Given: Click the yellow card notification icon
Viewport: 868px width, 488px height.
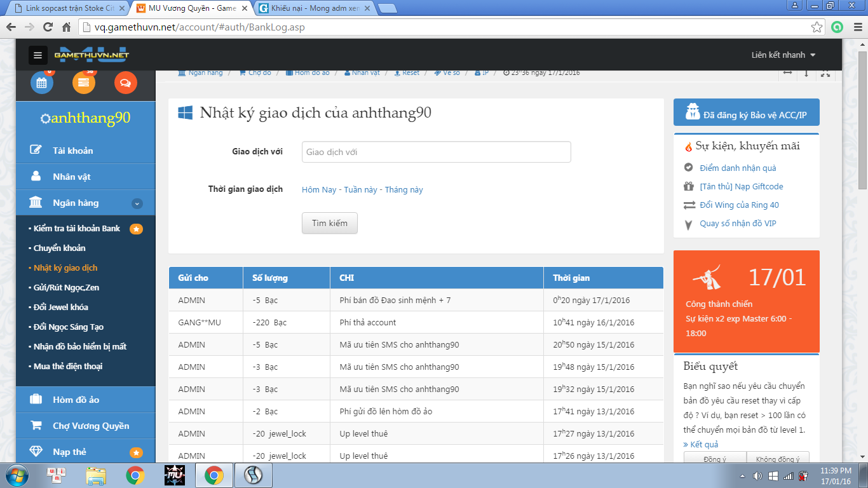Looking at the screenshot, I should (x=84, y=83).
